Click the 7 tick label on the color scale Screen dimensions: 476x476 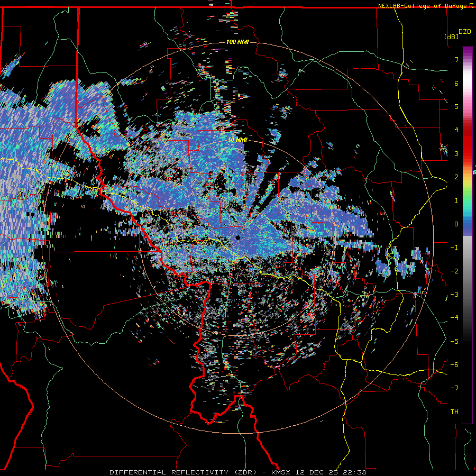click(x=456, y=59)
